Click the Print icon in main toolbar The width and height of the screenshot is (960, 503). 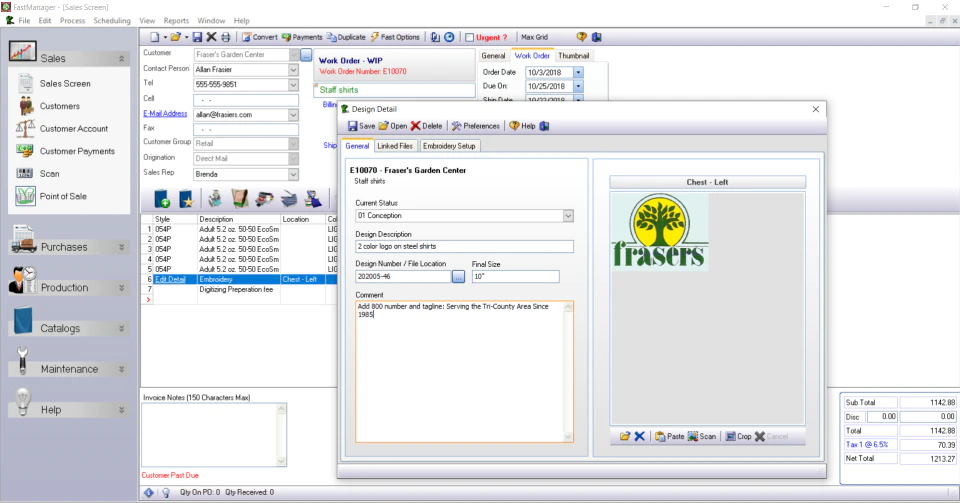point(225,37)
